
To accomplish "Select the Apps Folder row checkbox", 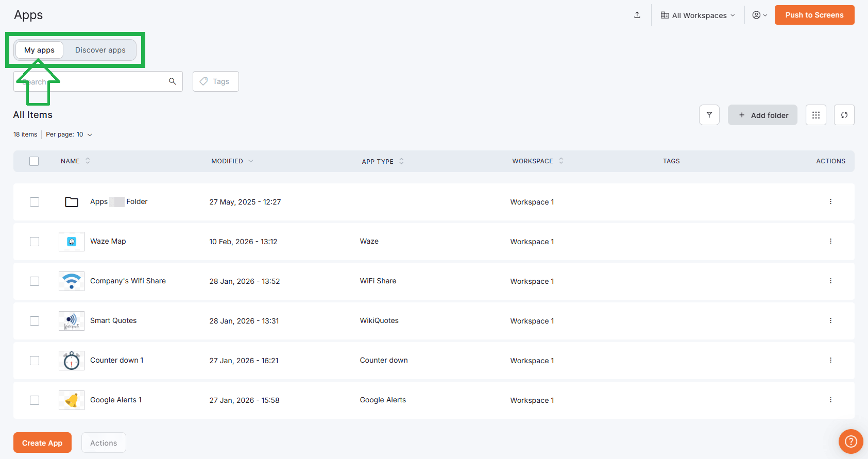I will 35,202.
